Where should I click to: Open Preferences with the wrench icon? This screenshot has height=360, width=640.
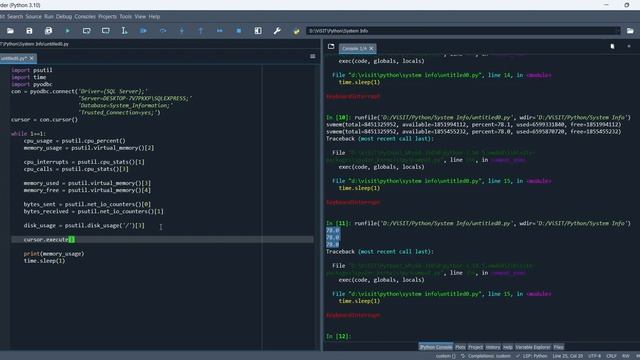(277, 31)
